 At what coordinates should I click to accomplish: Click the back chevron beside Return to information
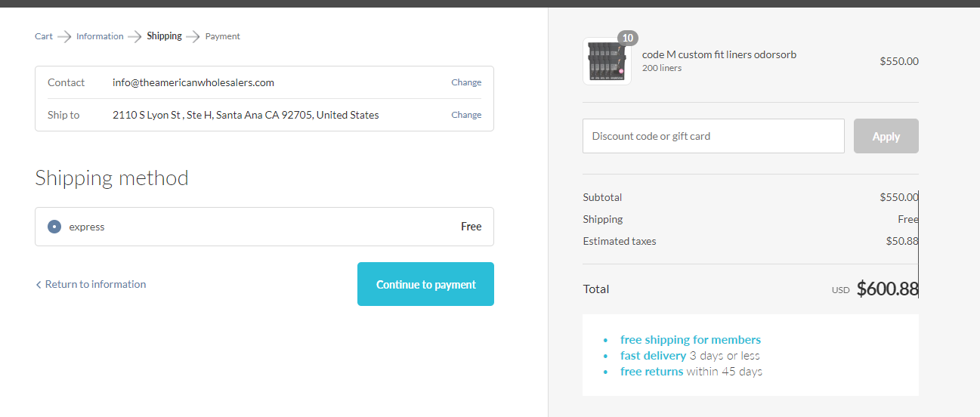click(x=39, y=285)
